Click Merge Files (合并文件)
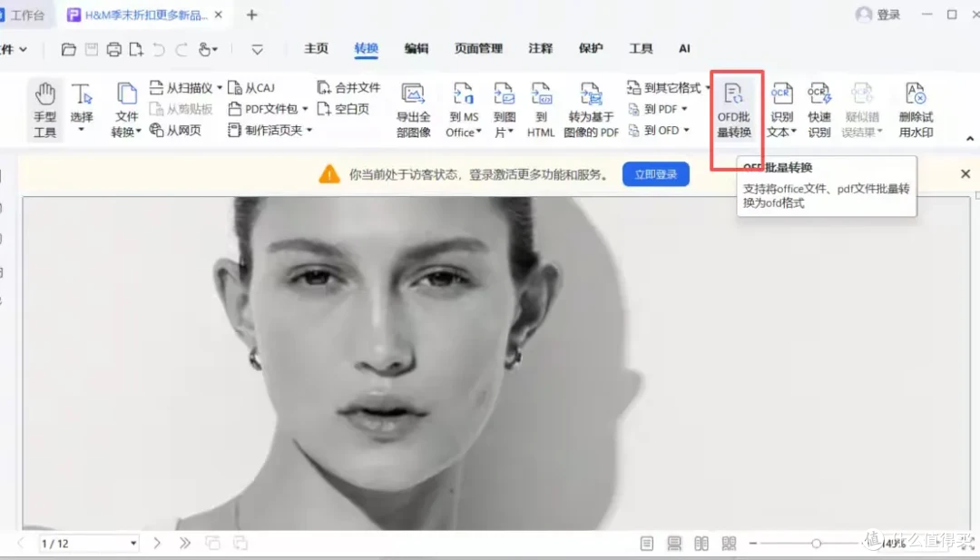980x560 pixels. (x=348, y=87)
